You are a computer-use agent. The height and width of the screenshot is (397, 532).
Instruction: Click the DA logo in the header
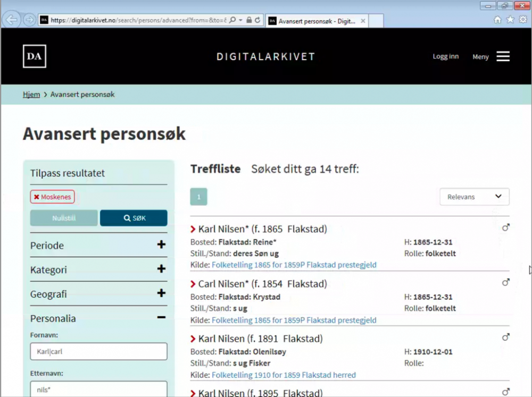[x=35, y=56]
